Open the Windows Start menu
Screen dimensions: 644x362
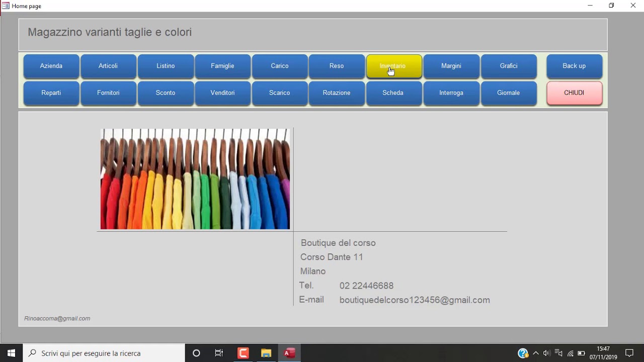pos(11,353)
